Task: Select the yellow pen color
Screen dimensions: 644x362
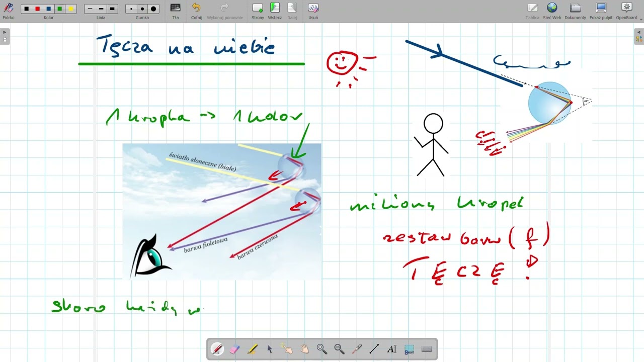Action: pyautogui.click(x=71, y=9)
